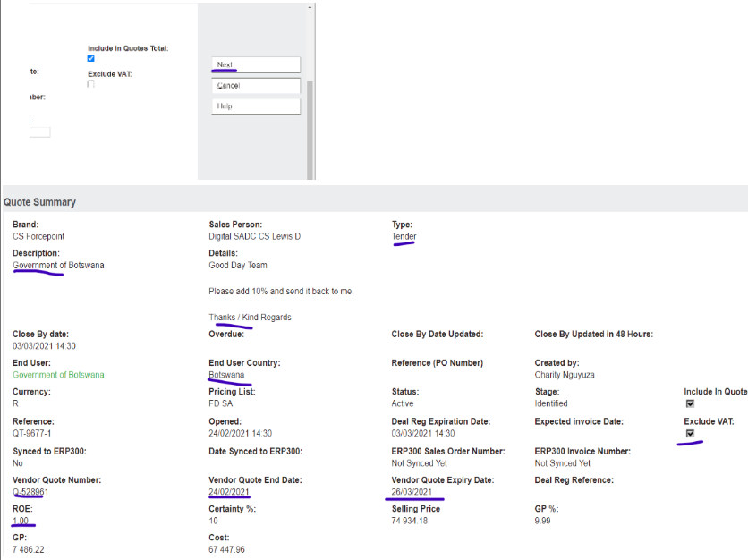
Task: Tick the unchecked Exclude VAT checkbox
Action: [x=91, y=84]
